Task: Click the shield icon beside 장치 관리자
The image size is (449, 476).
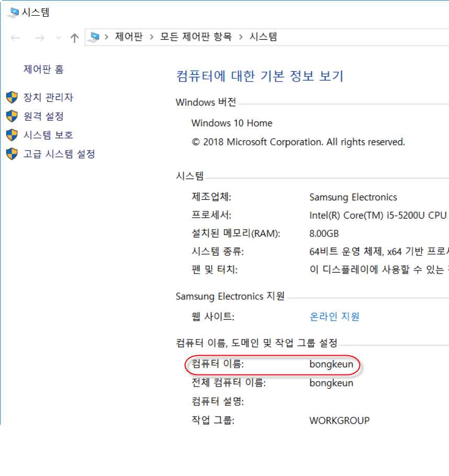Action: pos(12,97)
